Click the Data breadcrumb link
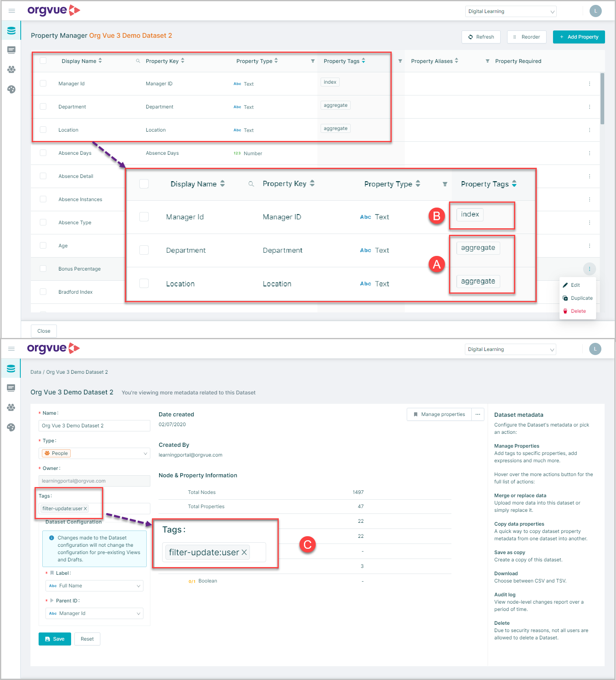Image resolution: width=616 pixels, height=680 pixels. point(36,372)
